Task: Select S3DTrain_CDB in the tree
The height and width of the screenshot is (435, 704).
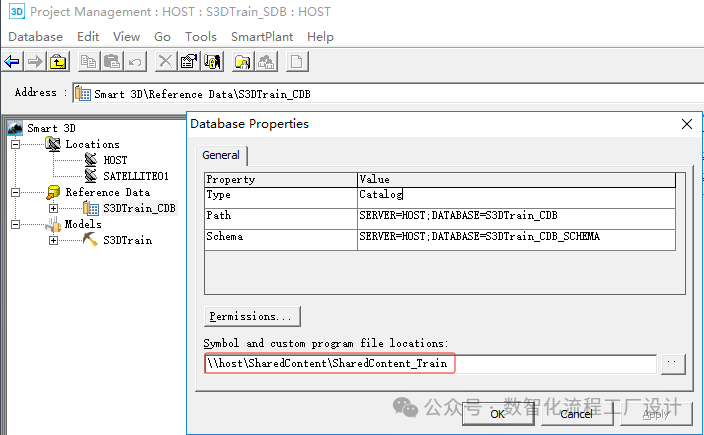Action: point(139,208)
